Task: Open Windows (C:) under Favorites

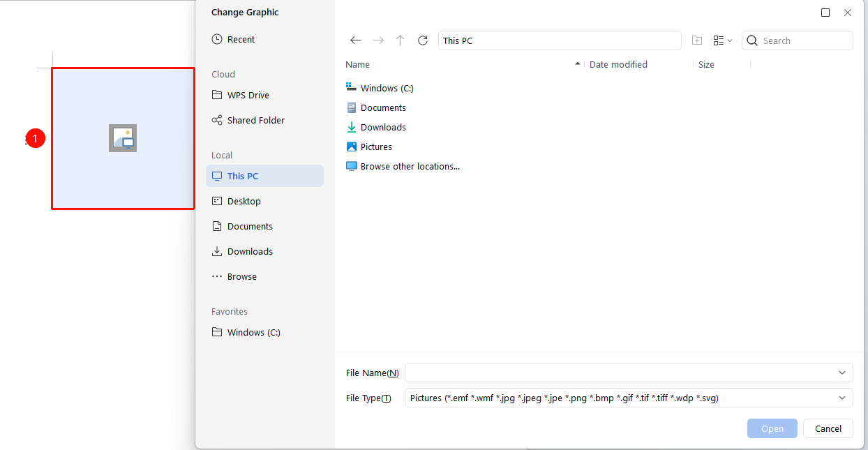Action: pyautogui.click(x=264, y=332)
